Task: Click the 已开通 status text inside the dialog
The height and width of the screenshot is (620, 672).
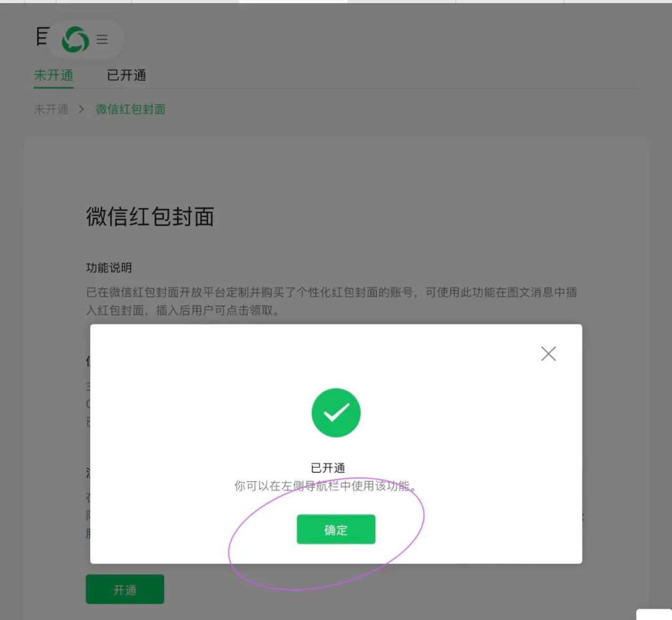Action: tap(328, 467)
